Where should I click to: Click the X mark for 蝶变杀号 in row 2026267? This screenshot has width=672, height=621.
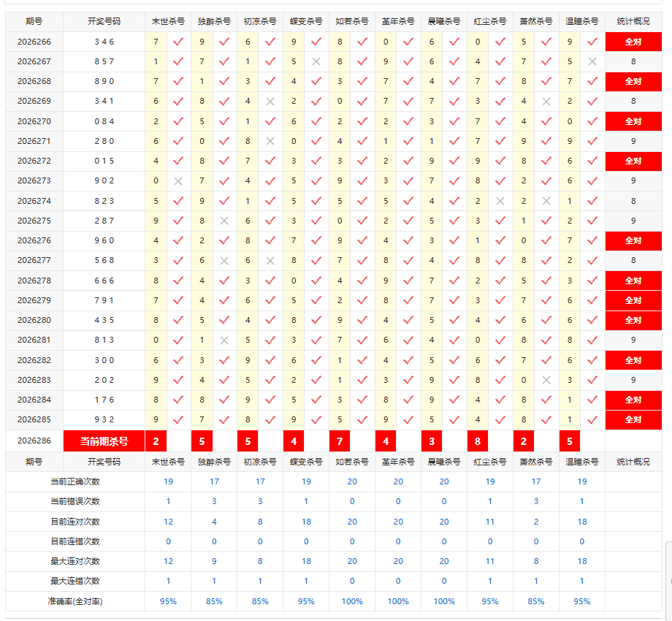(316, 61)
